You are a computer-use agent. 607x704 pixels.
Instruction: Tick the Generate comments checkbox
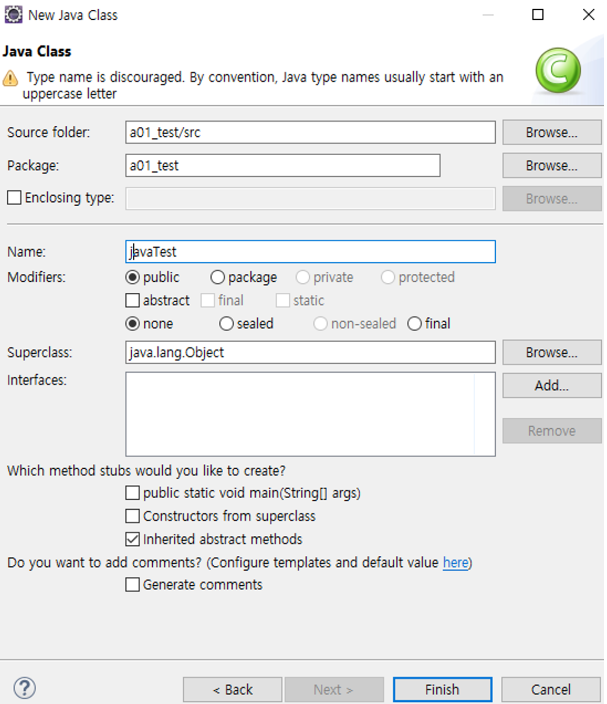[132, 585]
